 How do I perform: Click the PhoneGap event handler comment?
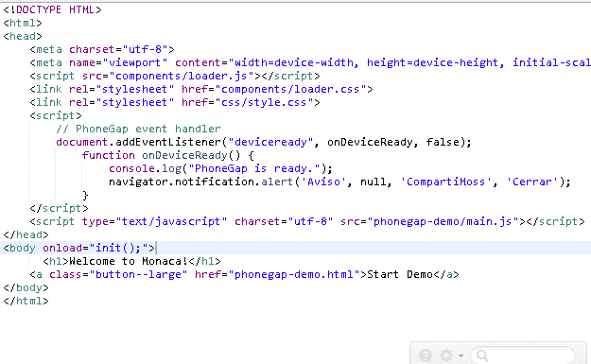[138, 129]
